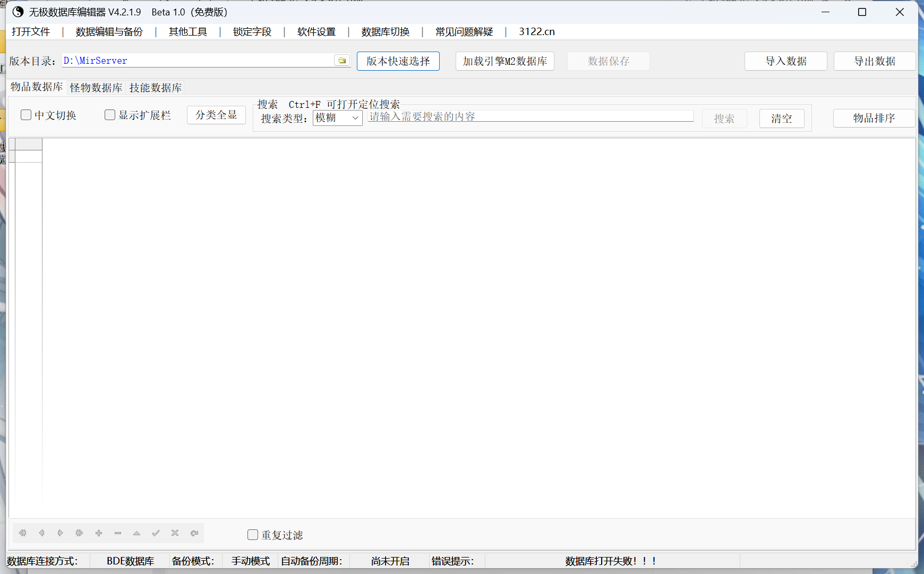Viewport: 924px width, 574px height.
Task: Go to the next record
Action: [61, 533]
